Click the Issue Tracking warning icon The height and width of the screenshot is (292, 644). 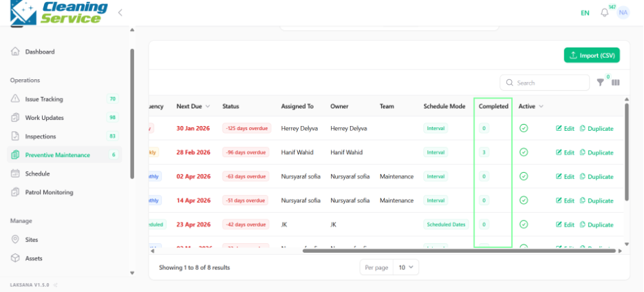pos(15,98)
